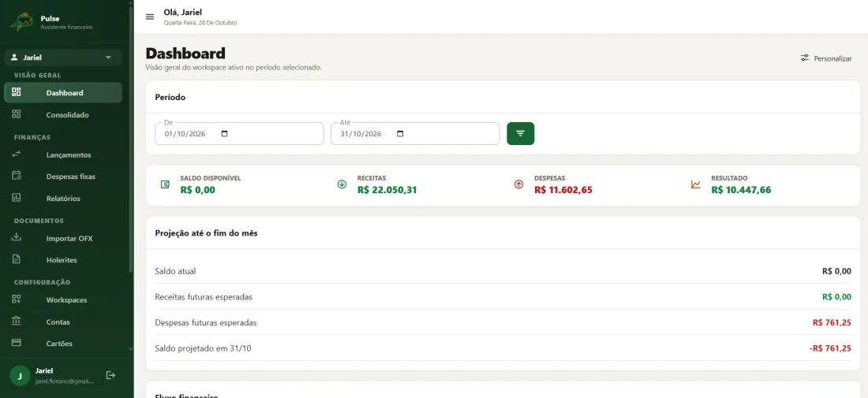
Task: Open calendar picker in Até date field
Action: coord(400,134)
